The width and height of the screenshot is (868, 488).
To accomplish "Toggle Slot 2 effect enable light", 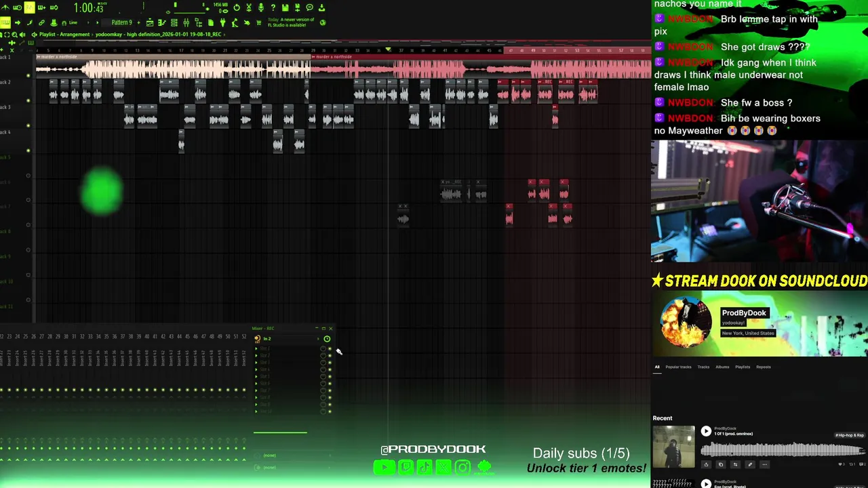I will (330, 356).
